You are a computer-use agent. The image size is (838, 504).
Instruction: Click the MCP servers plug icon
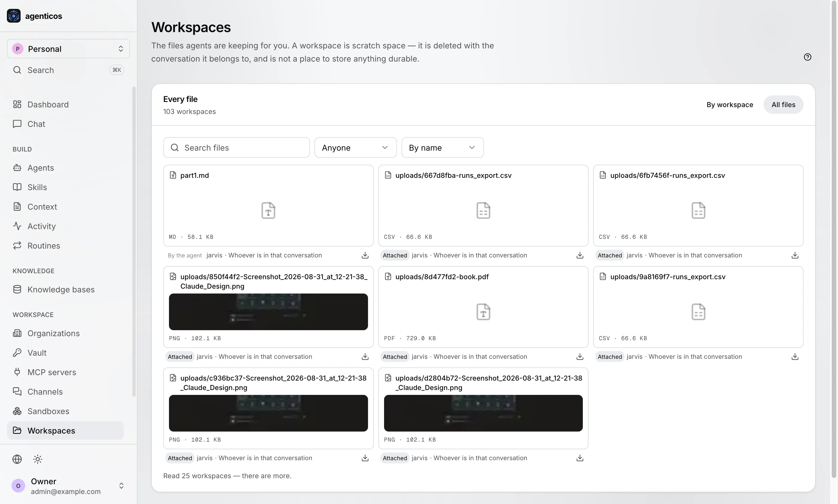coord(17,372)
